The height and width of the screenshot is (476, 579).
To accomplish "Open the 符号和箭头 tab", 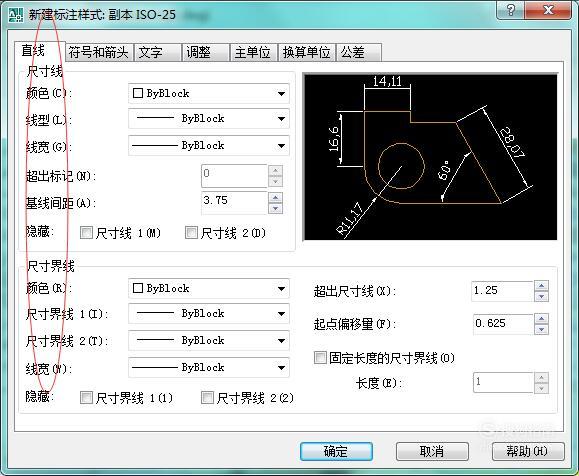I will tap(99, 52).
